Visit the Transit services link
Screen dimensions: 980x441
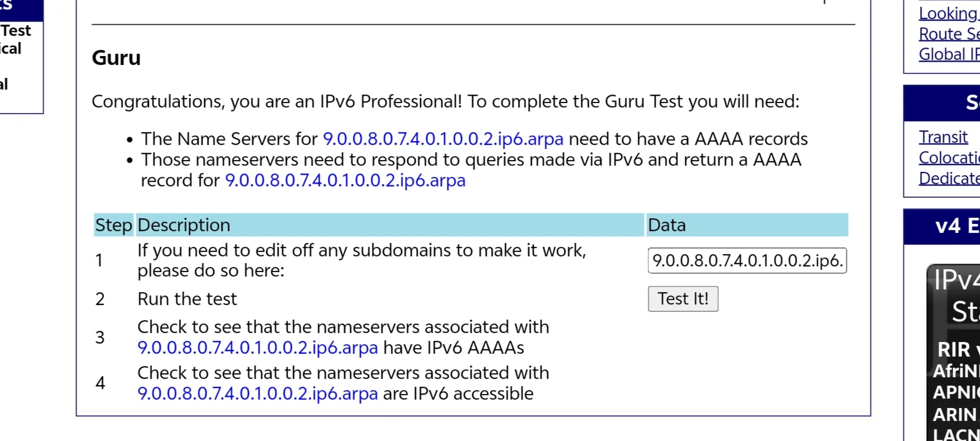pos(943,137)
